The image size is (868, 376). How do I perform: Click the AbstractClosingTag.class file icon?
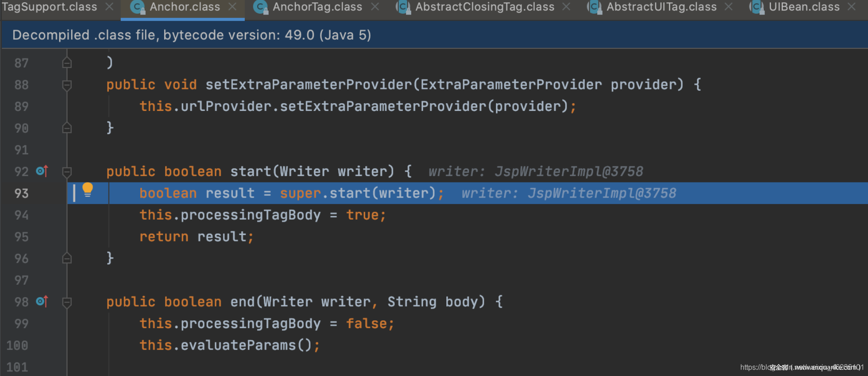tap(403, 7)
